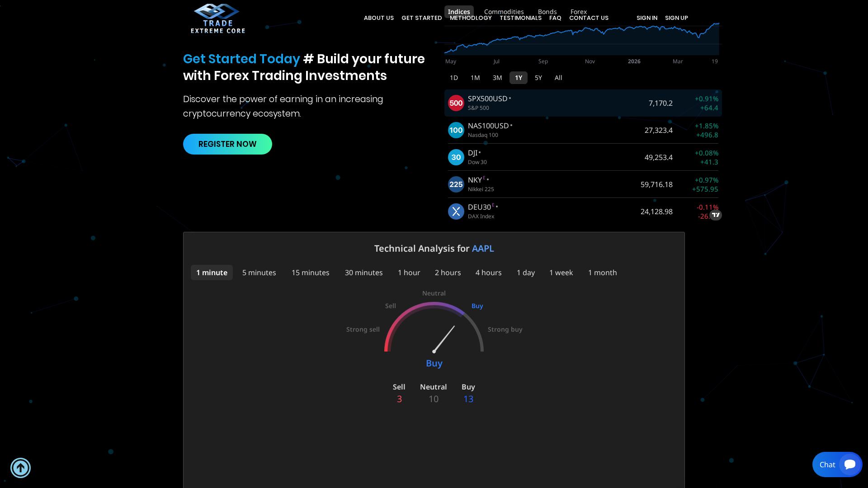Open the FAQ menu item
This screenshot has width=868, height=488.
(555, 18)
